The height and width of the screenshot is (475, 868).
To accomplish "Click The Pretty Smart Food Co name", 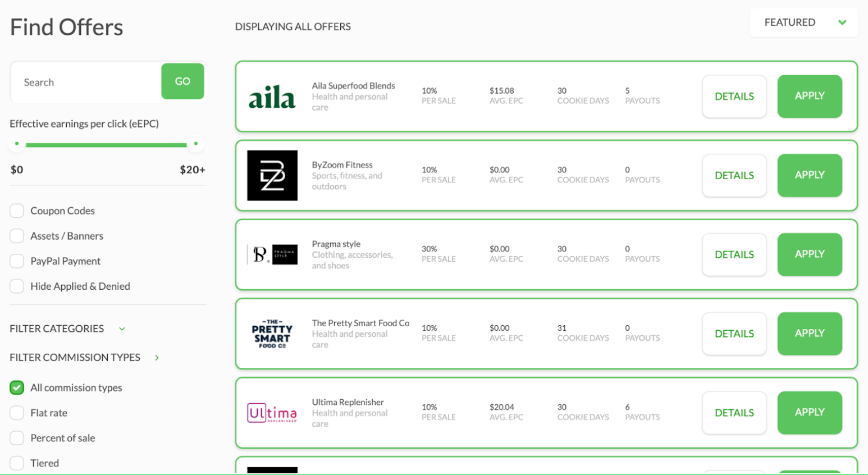I will click(360, 323).
